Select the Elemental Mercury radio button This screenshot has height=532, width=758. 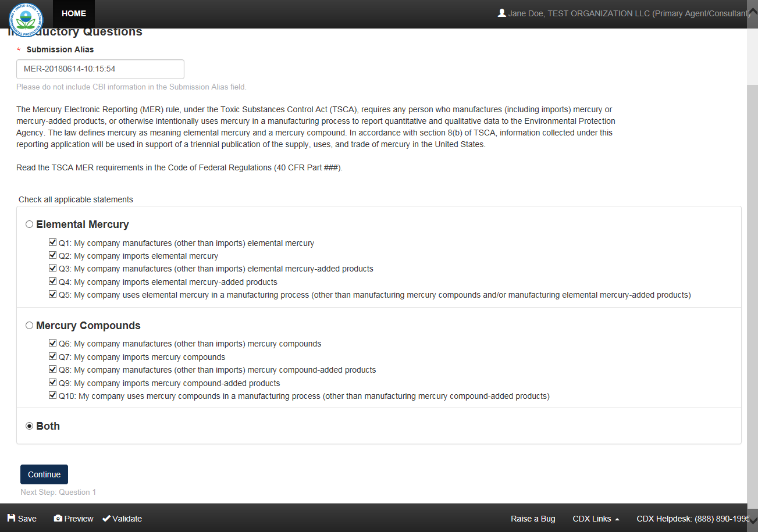point(29,224)
